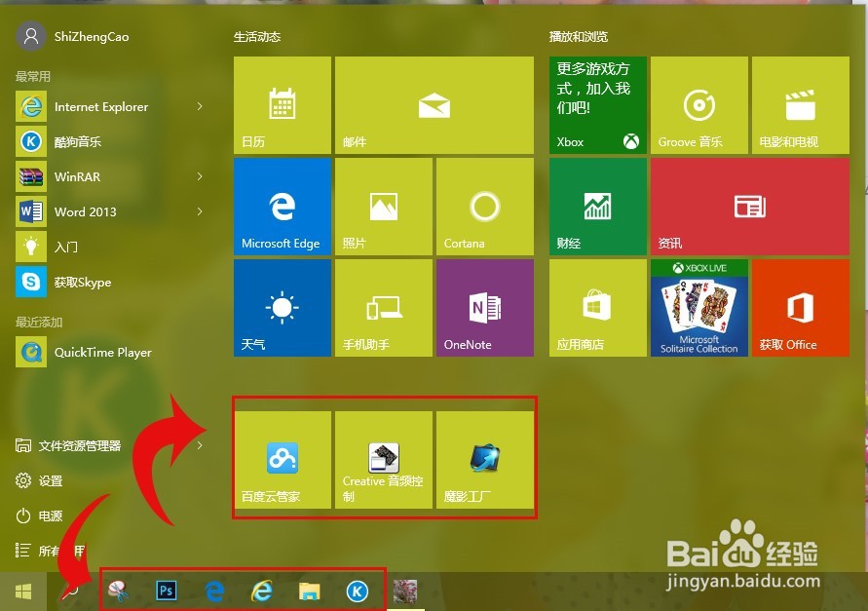Launch the OneNote tile
The image size is (868, 611).
[485, 308]
